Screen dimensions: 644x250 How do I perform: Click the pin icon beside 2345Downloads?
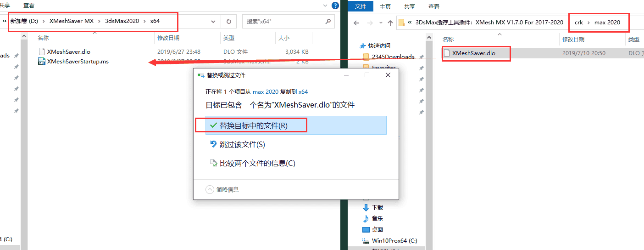(422, 57)
